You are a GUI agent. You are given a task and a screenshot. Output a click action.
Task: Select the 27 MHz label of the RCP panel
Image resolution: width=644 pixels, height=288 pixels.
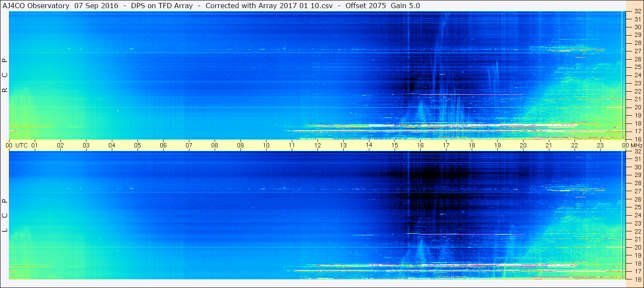pos(638,51)
